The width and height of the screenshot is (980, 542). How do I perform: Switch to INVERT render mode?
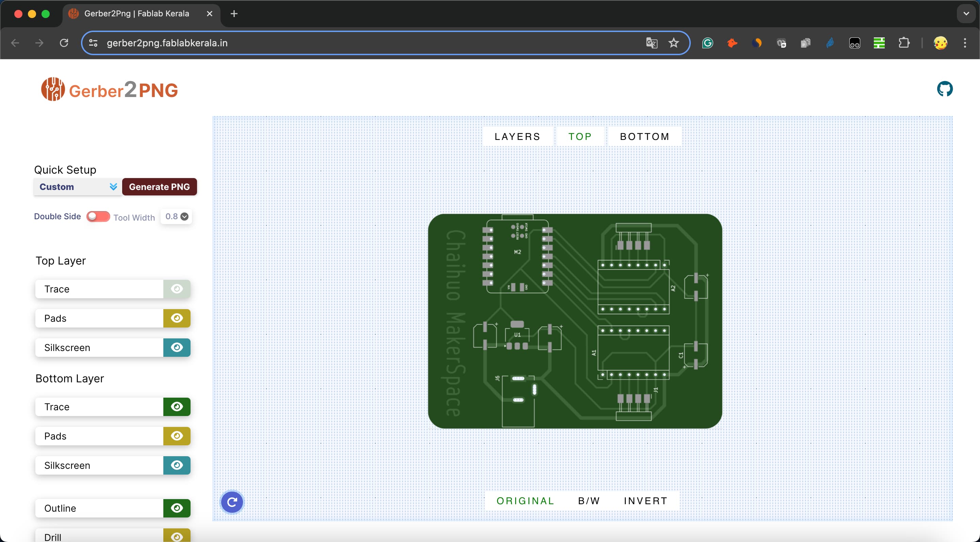click(x=646, y=501)
